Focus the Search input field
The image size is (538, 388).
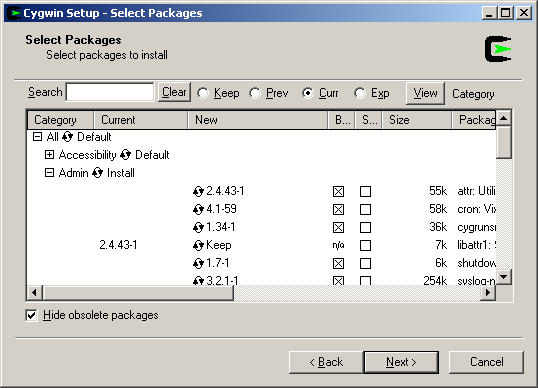click(x=110, y=92)
